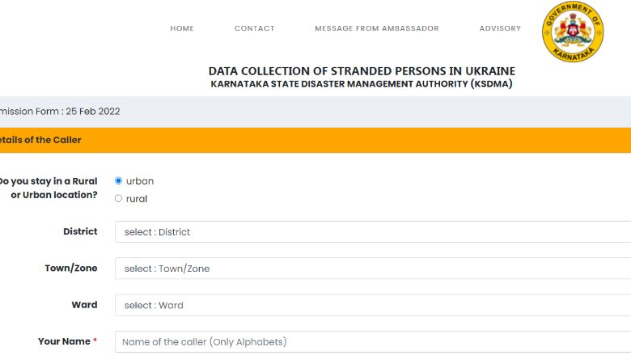Viewport: 631px width, 364px height.
Task: Open the District dropdown
Action: [x=373, y=231]
